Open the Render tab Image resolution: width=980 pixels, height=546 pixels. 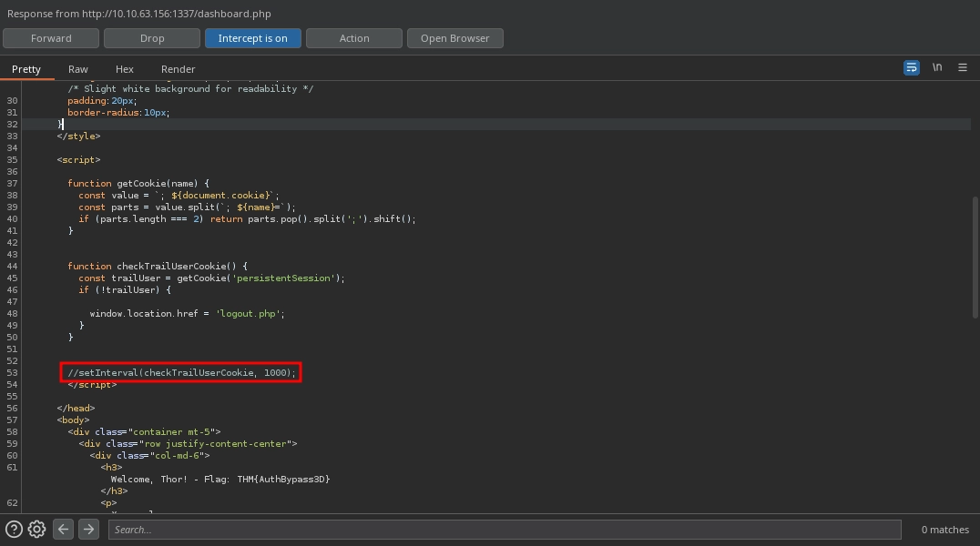tap(178, 68)
